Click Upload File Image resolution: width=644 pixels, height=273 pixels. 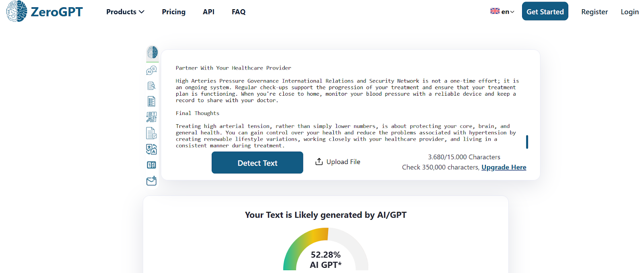[338, 162]
